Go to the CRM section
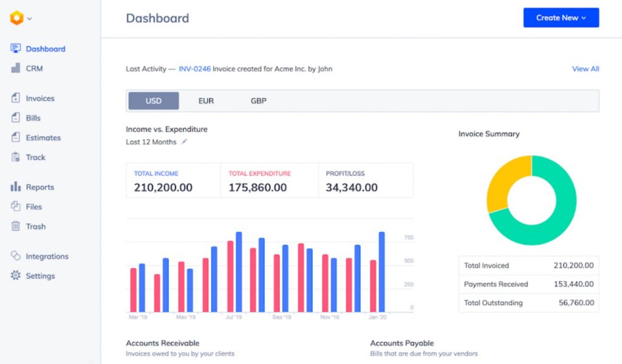This screenshot has height=364, width=622. click(x=35, y=69)
